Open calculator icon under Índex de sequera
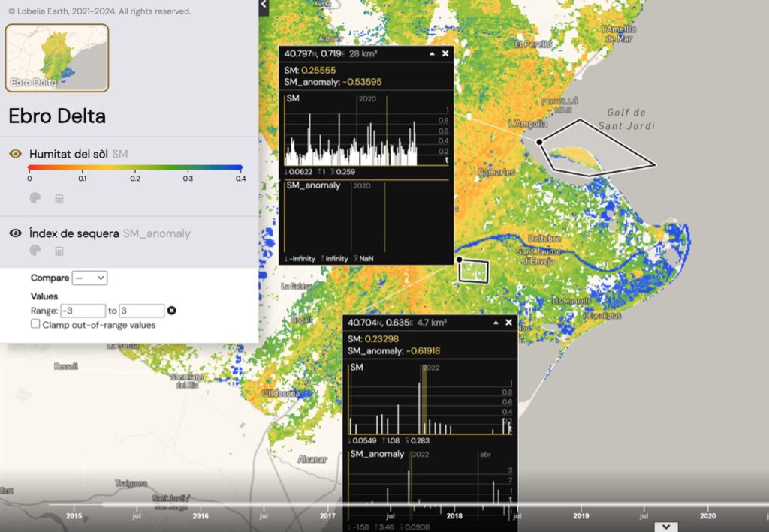This screenshot has width=769, height=532. tap(59, 251)
